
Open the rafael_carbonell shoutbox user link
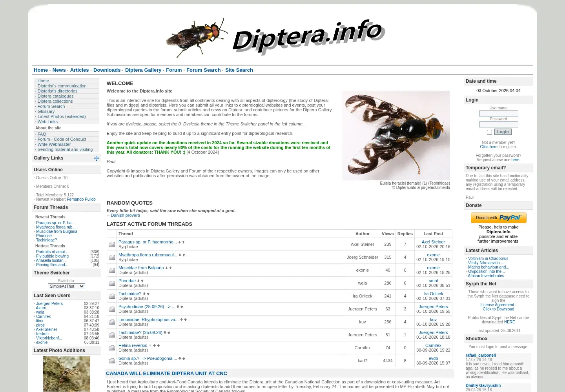[481, 356]
